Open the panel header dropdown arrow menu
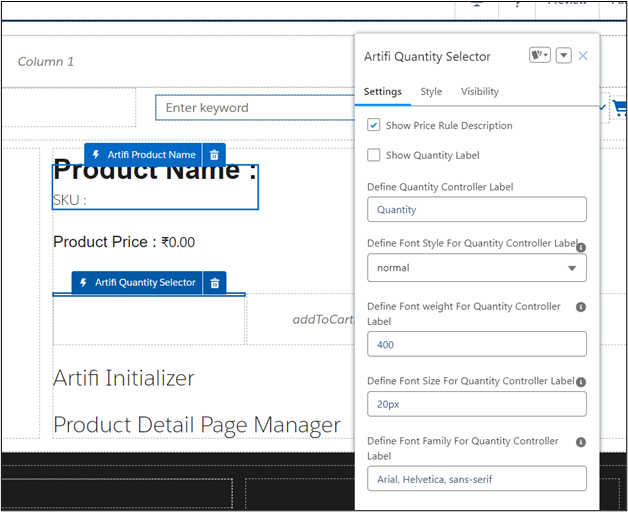The height and width of the screenshot is (512, 628). pos(564,55)
